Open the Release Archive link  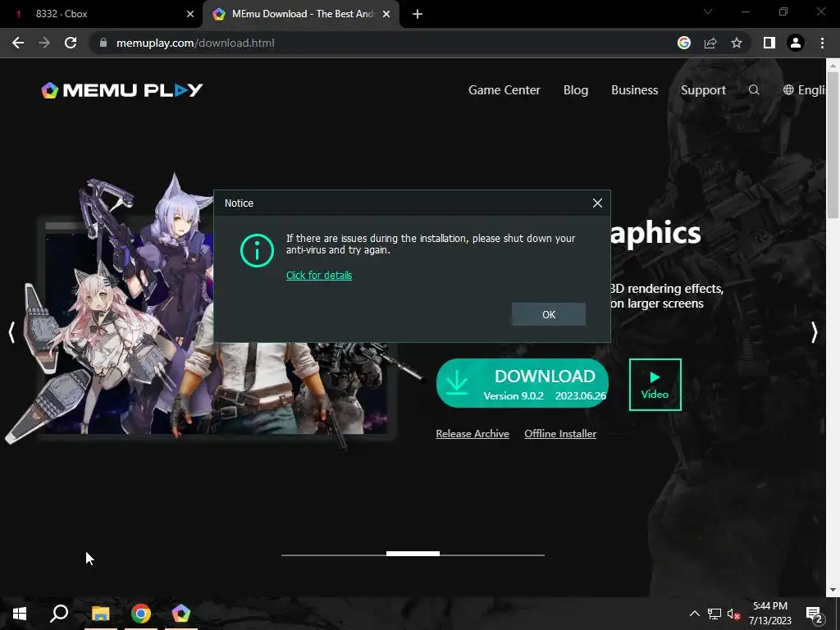coord(472,434)
